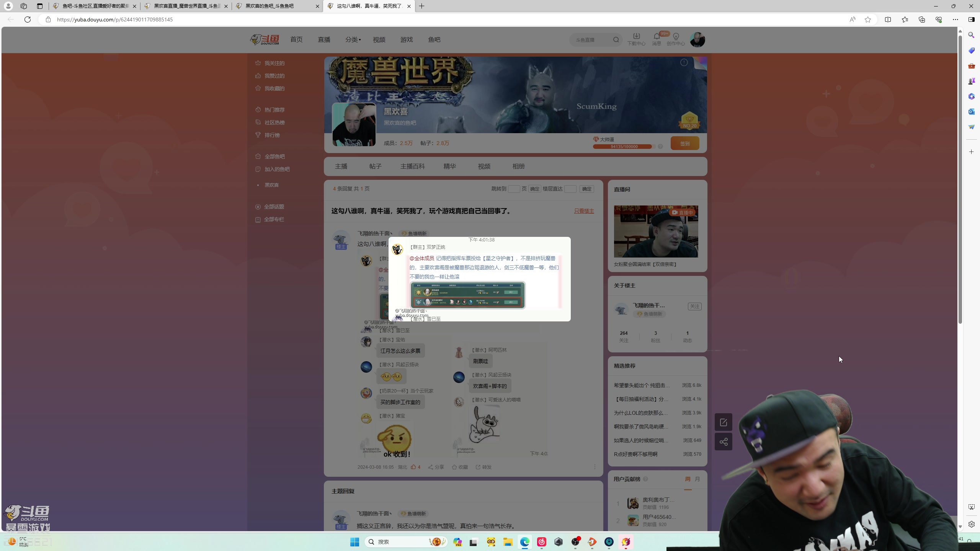Click the search magnifier in the Douyu search box
This screenshot has width=980, height=551.
coord(616,40)
